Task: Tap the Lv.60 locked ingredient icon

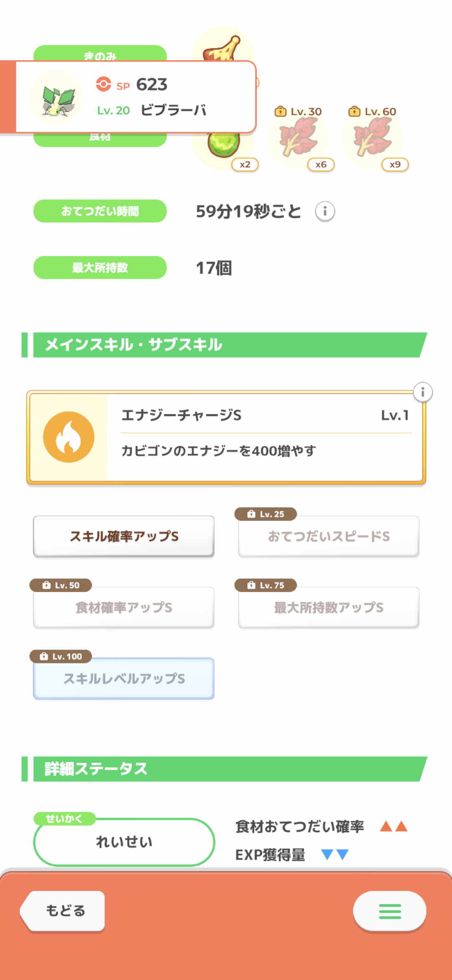Action: coord(372,137)
